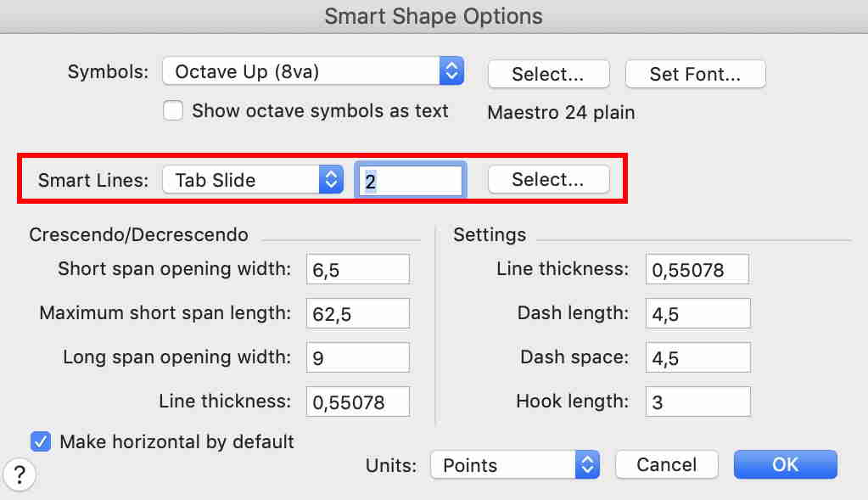The height and width of the screenshot is (500, 868).
Task: Click Crescendo Line thickness input field
Action: point(357,402)
